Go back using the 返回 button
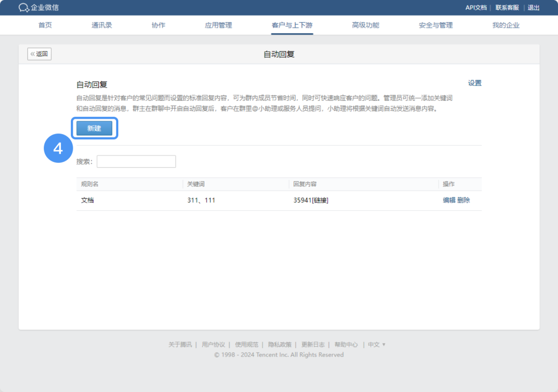 pos(39,54)
